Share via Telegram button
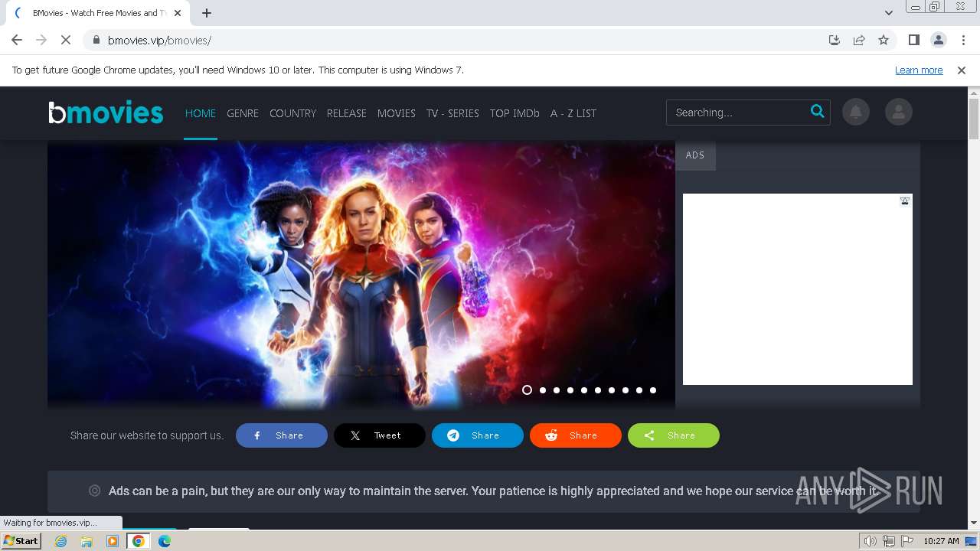The height and width of the screenshot is (551, 980). (x=478, y=435)
